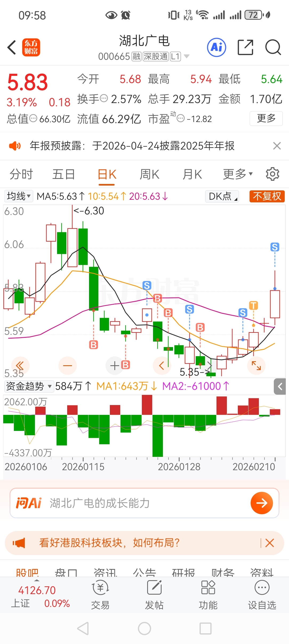
Task: Open the 均线 indicator dropdown
Action: point(19,196)
